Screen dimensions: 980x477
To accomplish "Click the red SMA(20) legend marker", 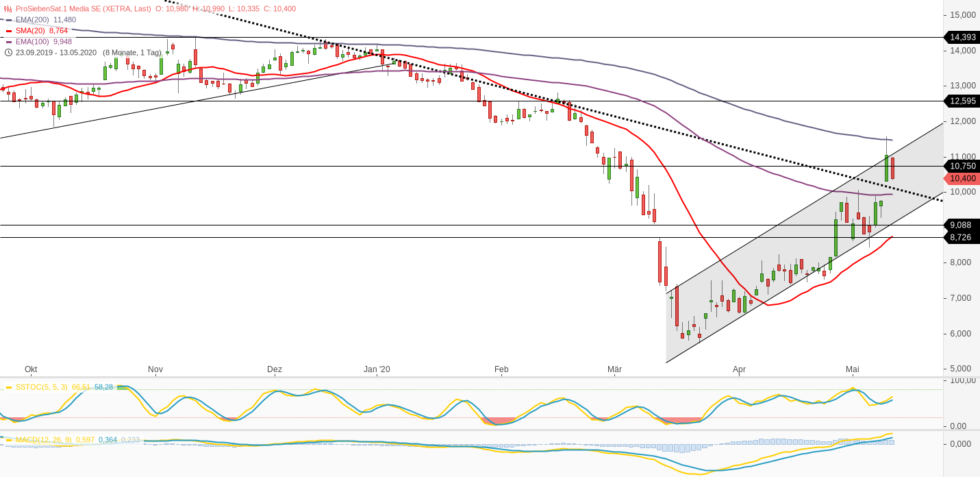I will pyautogui.click(x=8, y=31).
